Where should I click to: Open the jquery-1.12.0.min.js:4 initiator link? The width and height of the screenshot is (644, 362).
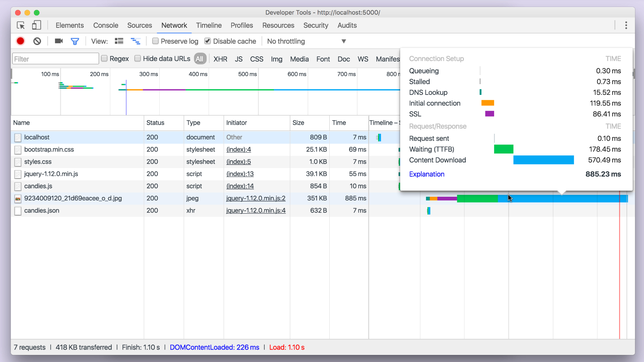point(256,210)
